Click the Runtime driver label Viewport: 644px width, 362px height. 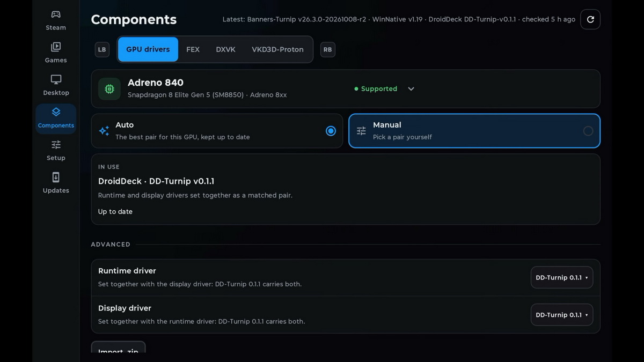[127, 271]
